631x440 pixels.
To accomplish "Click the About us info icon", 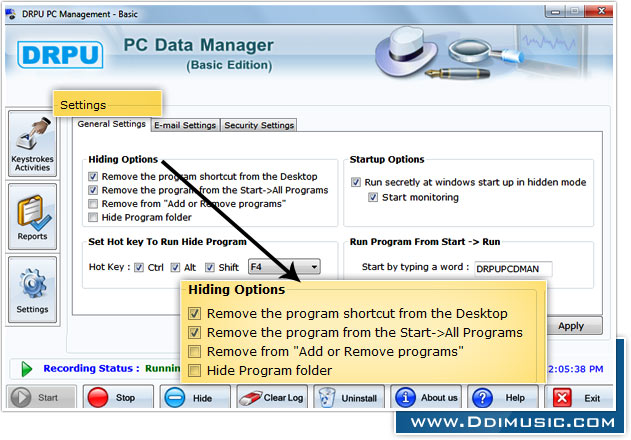I will tap(405, 398).
